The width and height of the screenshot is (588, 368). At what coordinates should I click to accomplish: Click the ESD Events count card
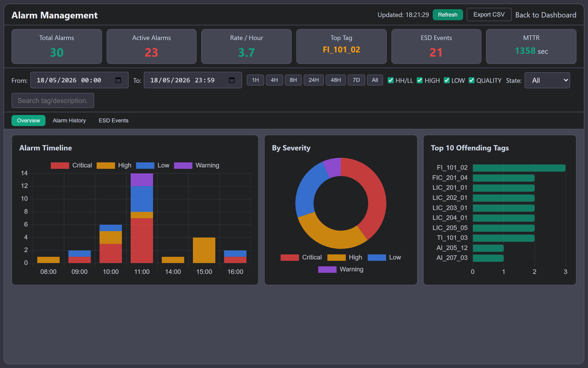[436, 46]
